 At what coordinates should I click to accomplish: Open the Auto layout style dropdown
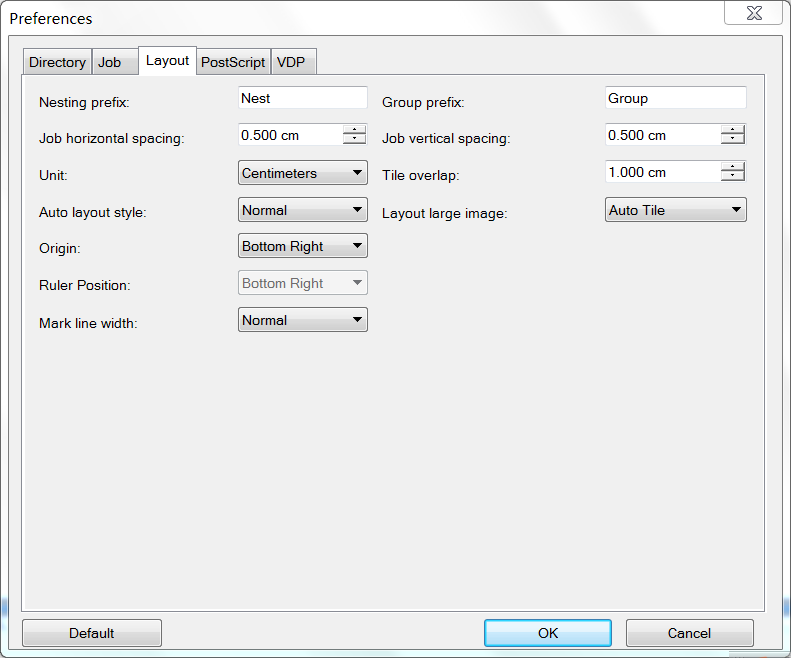point(303,209)
